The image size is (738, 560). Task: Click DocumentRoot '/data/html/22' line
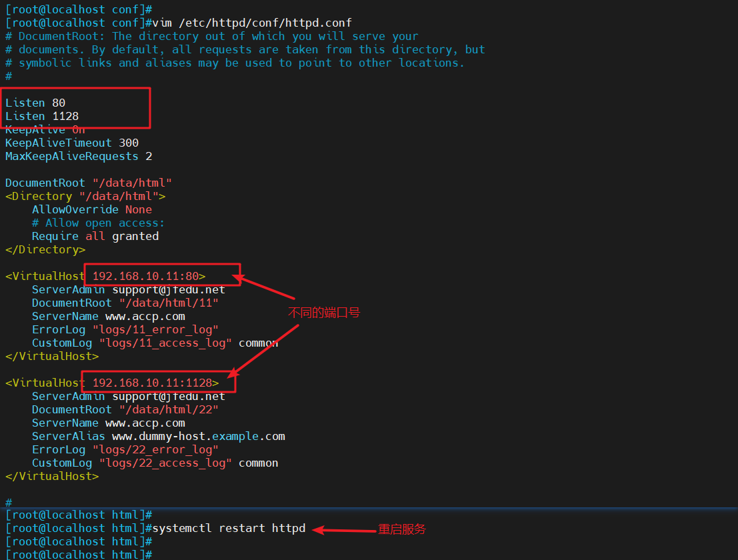pos(125,410)
